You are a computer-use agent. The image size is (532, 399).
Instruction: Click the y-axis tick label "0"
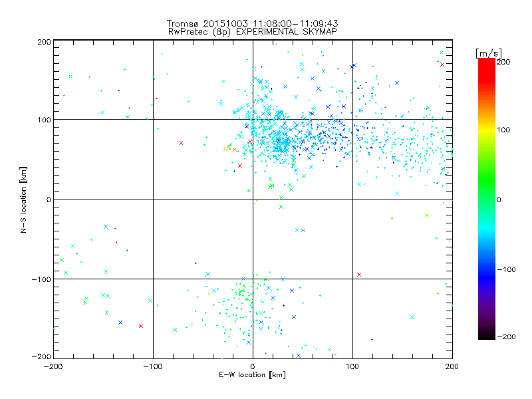[x=49, y=199]
